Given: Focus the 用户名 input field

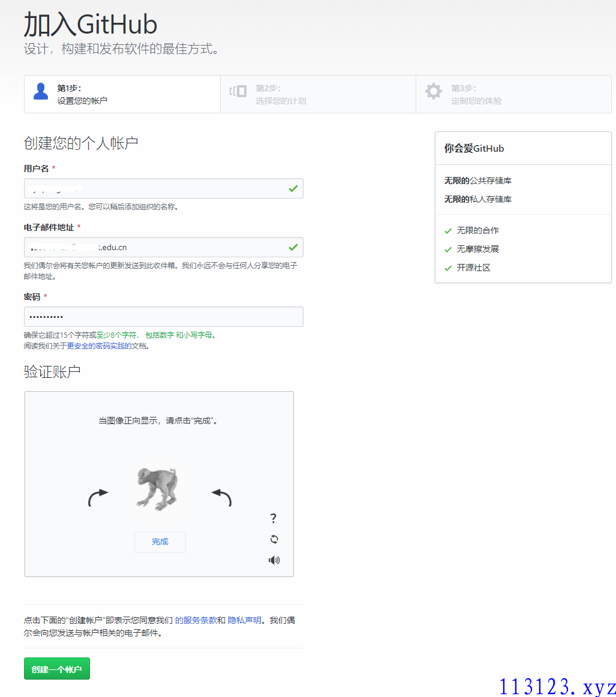Looking at the screenshot, I should [164, 188].
